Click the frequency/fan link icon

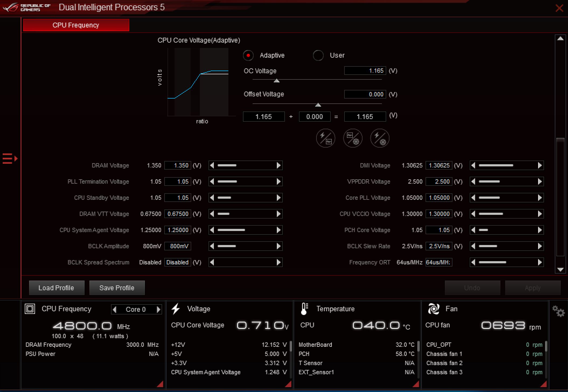pyautogui.click(x=353, y=138)
